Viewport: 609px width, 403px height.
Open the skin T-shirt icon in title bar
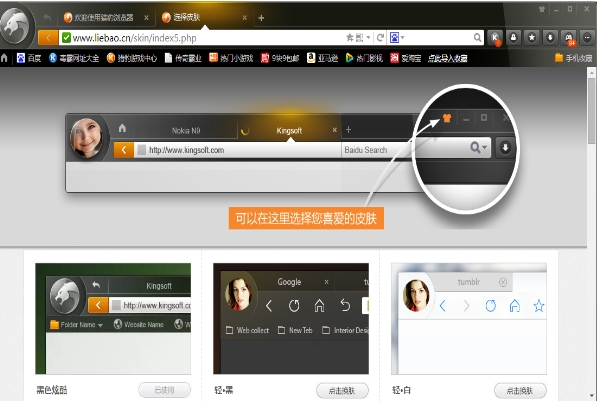point(541,9)
